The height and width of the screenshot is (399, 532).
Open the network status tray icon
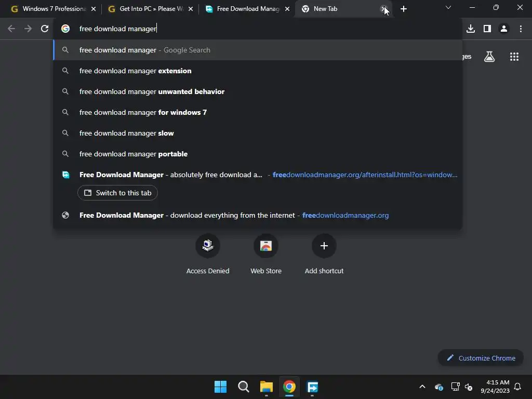point(455,387)
